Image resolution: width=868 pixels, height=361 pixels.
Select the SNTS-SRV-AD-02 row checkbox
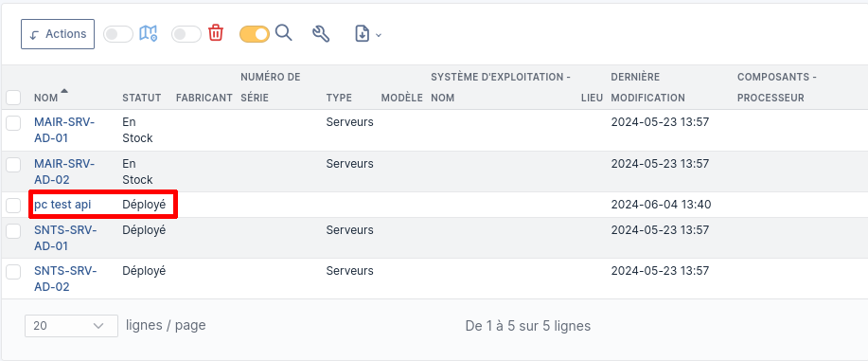click(13, 272)
